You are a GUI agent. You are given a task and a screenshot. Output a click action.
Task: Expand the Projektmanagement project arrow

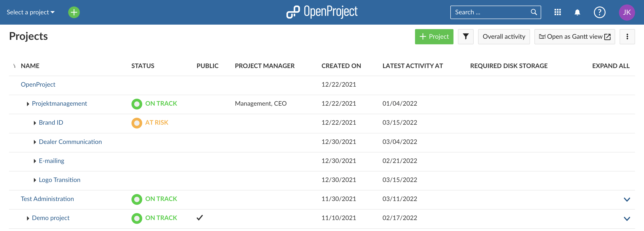point(28,104)
